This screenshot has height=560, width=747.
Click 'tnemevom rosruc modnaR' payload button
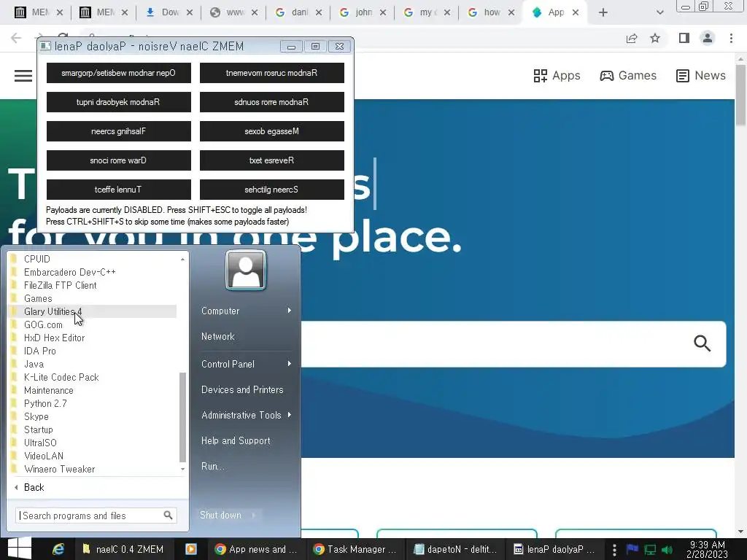click(x=271, y=73)
